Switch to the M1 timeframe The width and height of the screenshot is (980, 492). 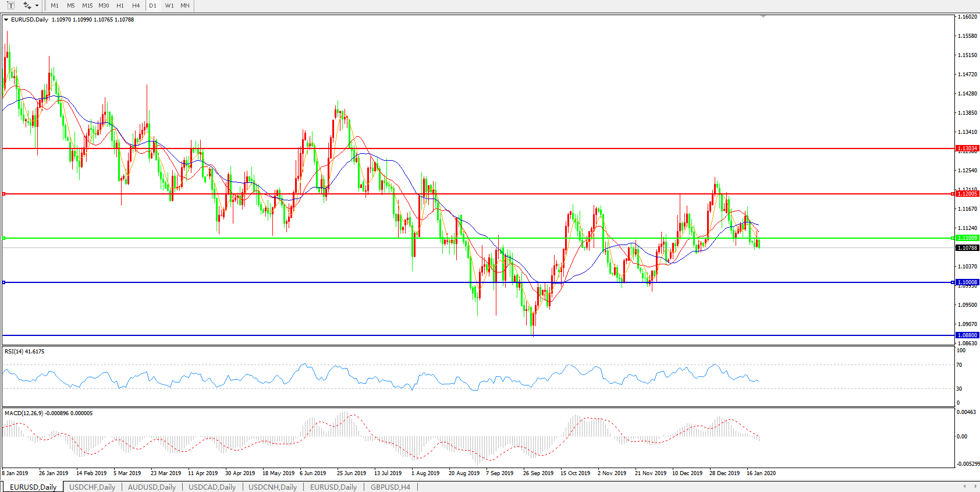55,5
